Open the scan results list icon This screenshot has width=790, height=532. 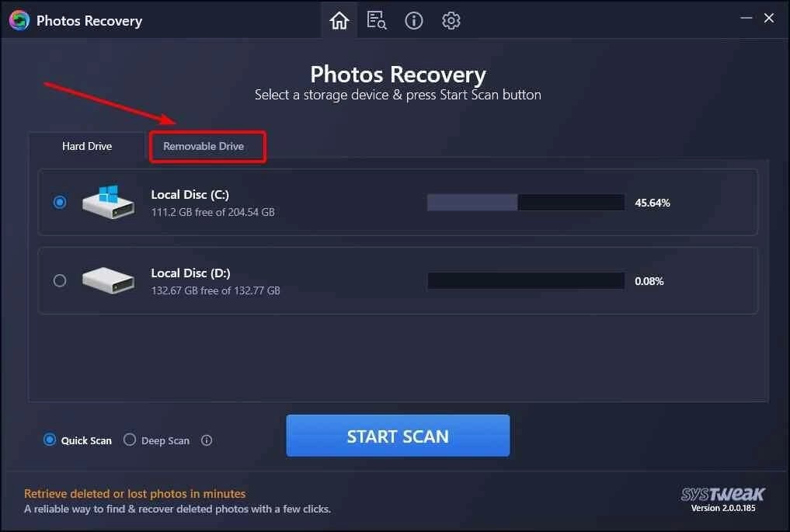point(377,21)
